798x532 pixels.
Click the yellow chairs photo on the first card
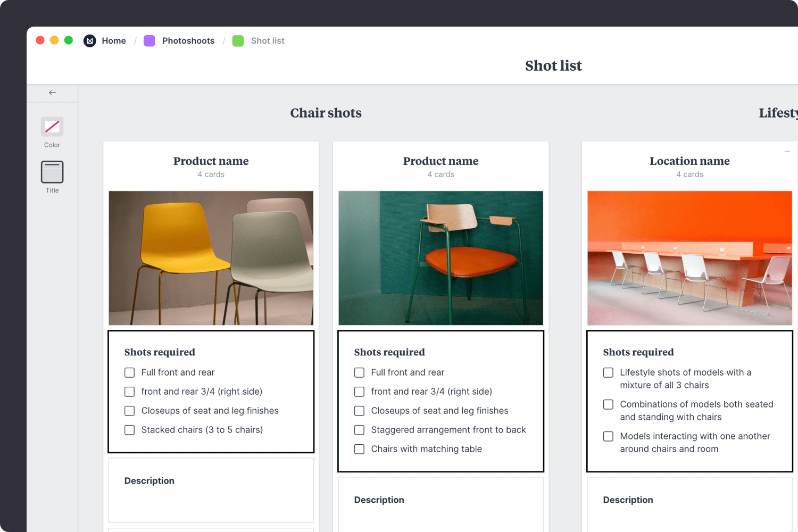pyautogui.click(x=211, y=258)
